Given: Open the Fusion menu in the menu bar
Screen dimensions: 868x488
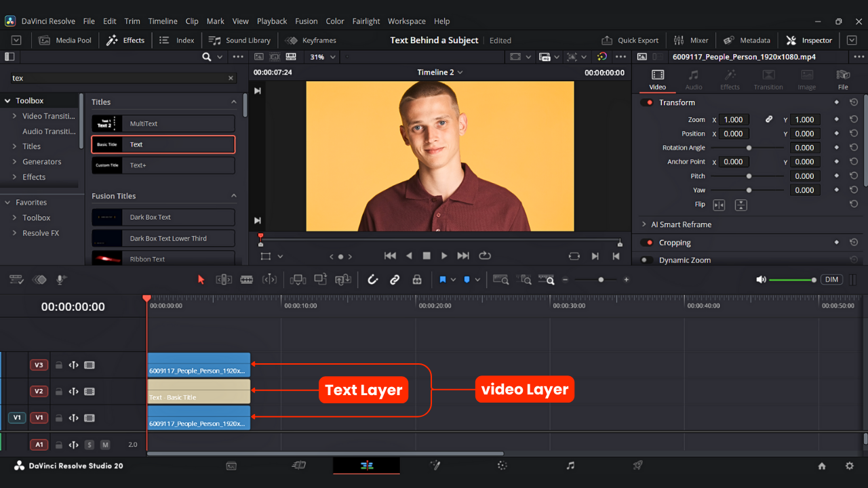Looking at the screenshot, I should click(x=306, y=21).
